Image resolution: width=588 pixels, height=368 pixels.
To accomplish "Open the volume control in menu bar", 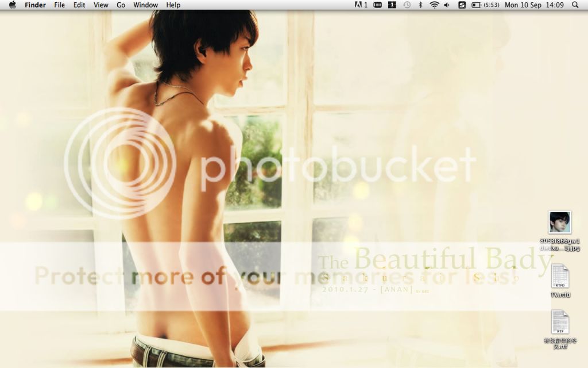I will point(447,5).
